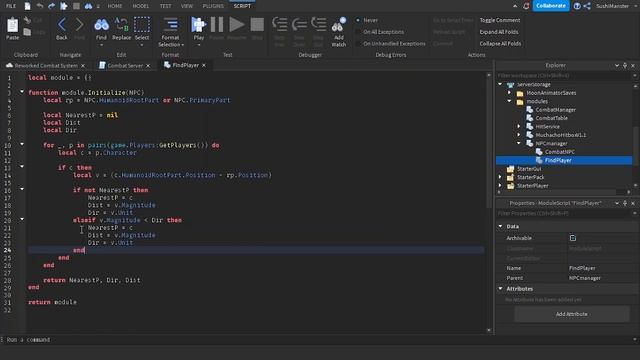Viewport: 640px width, 360px height.
Task: Open the FILE menu
Action: point(11,6)
